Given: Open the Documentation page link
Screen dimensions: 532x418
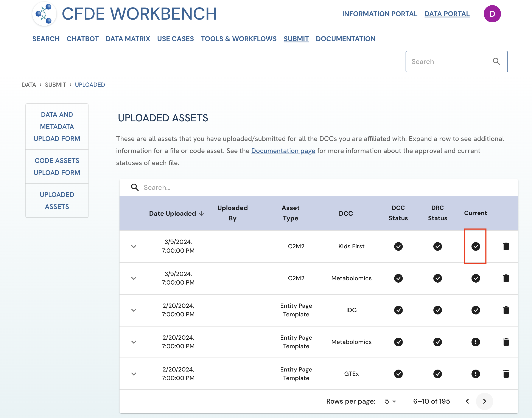Looking at the screenshot, I should coord(283,151).
